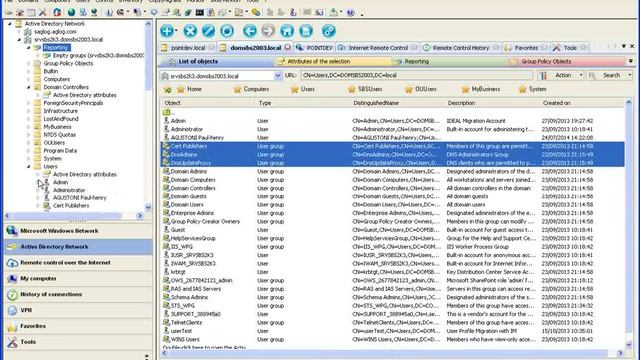
Task: Open the Favorites sidebar panel
Action: 78,326
